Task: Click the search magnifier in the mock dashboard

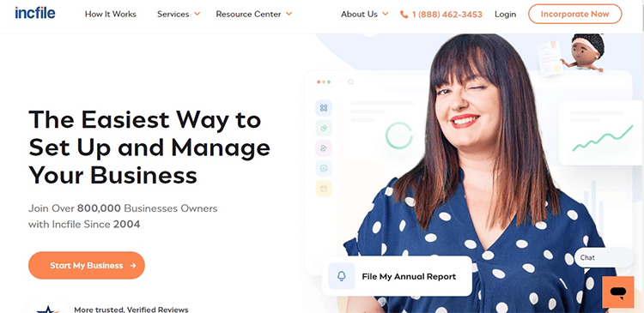Action: coord(350,82)
